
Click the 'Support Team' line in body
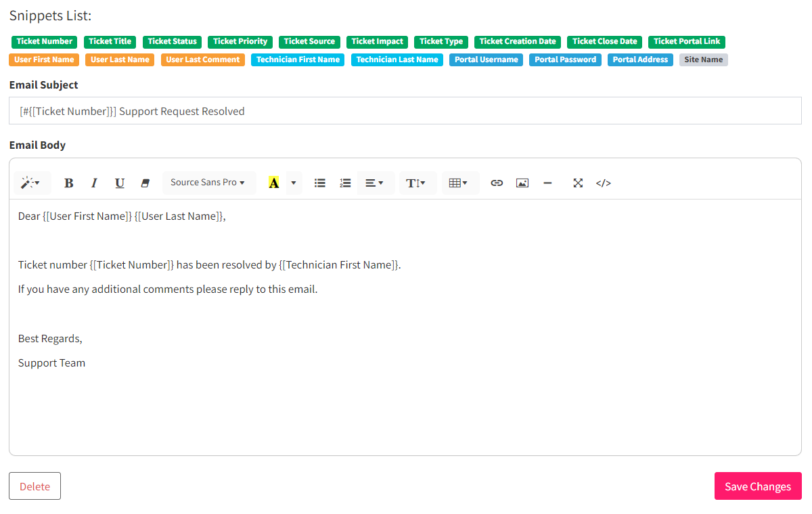click(51, 363)
